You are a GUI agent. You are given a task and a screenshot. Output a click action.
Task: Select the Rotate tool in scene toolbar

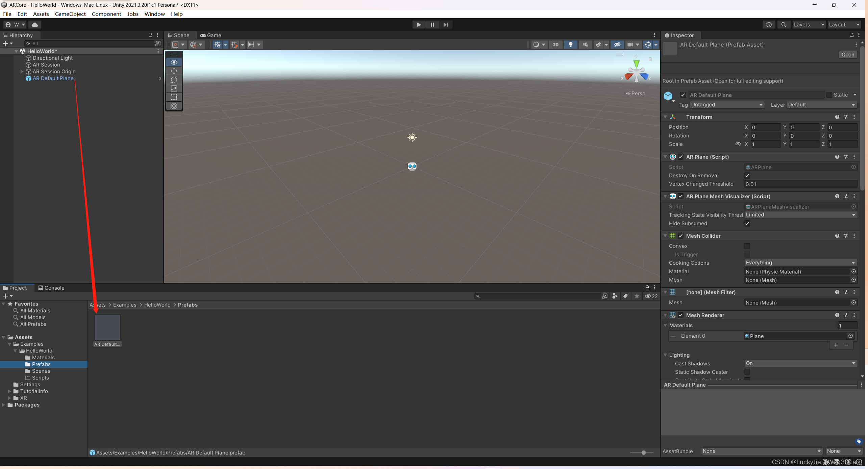click(x=174, y=80)
